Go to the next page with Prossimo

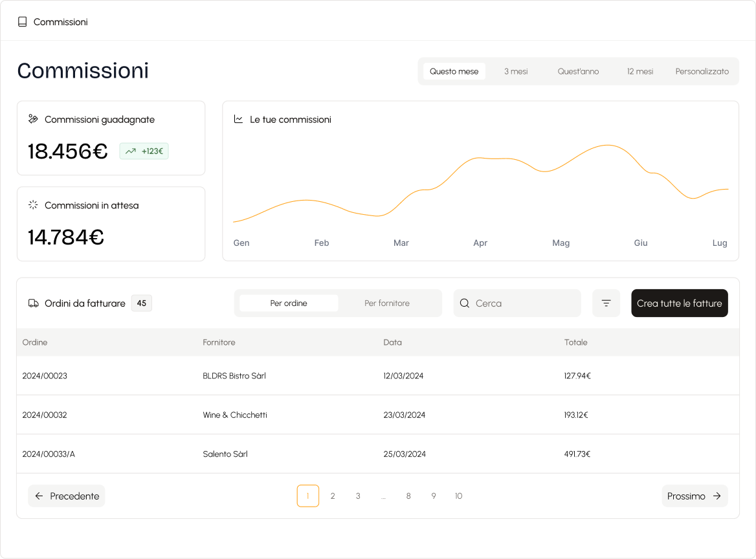click(x=694, y=496)
